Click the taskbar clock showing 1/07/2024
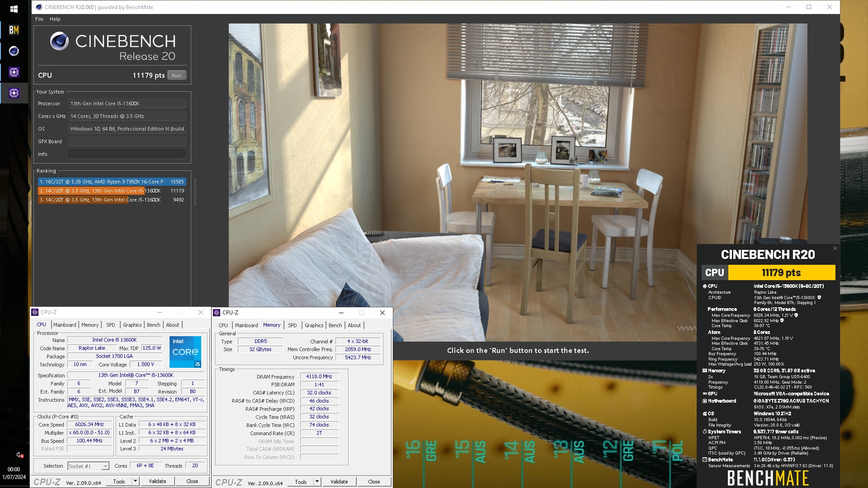 [x=14, y=473]
